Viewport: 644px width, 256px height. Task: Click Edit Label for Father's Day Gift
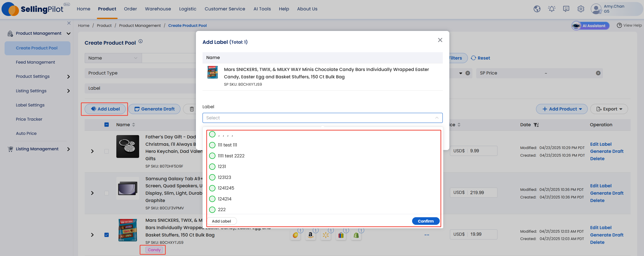[x=601, y=144]
